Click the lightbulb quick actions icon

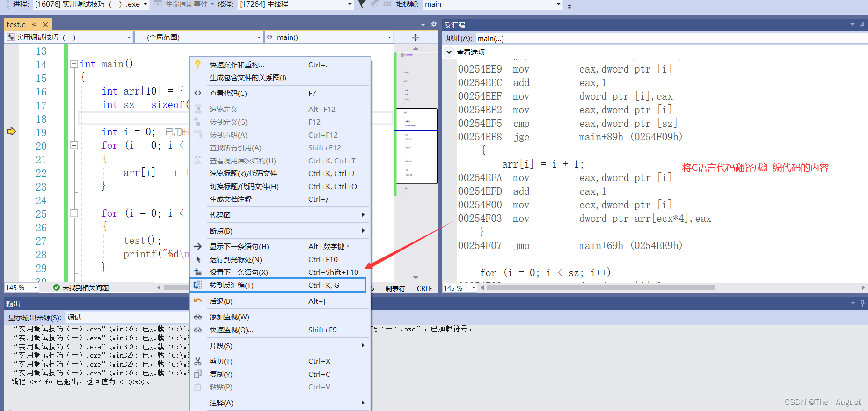pyautogui.click(x=198, y=65)
